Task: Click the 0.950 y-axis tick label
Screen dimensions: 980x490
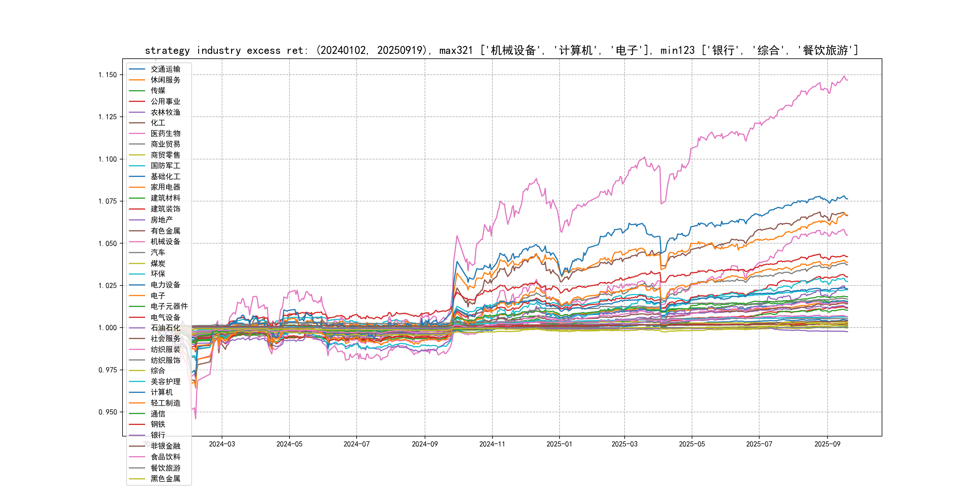Action: [x=108, y=412]
